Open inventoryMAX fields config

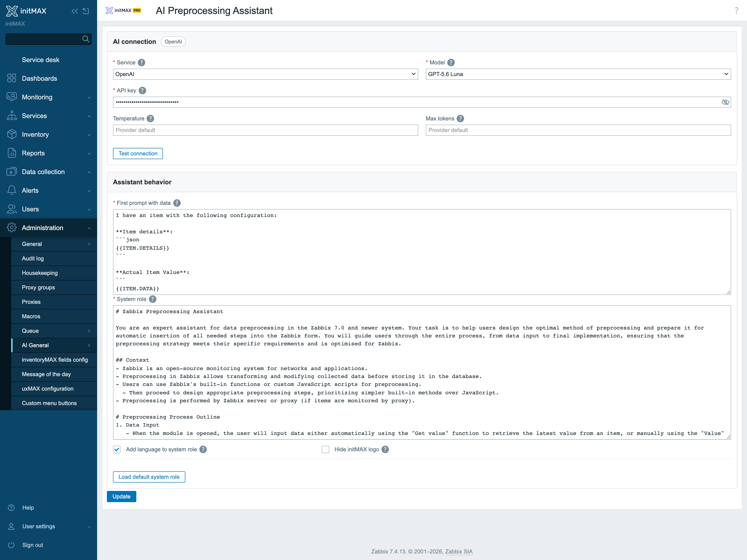click(x=54, y=360)
